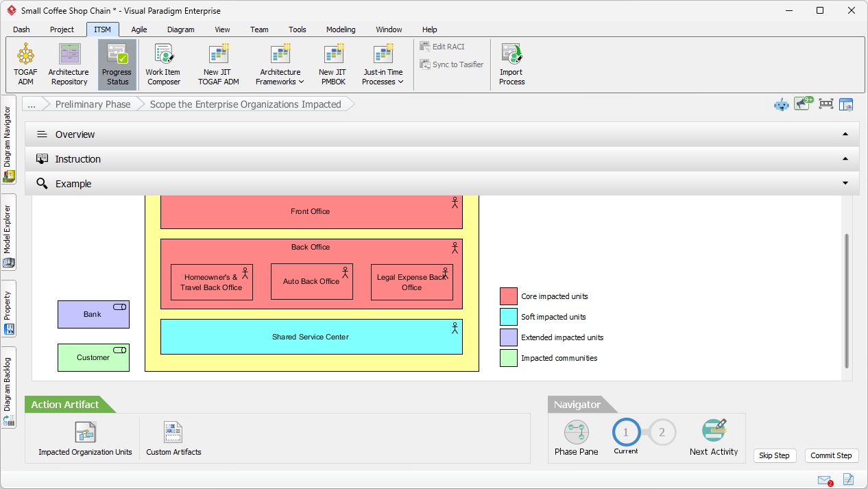The image size is (868, 489).
Task: Open the TOGAF ADM tool
Action: 25,64
